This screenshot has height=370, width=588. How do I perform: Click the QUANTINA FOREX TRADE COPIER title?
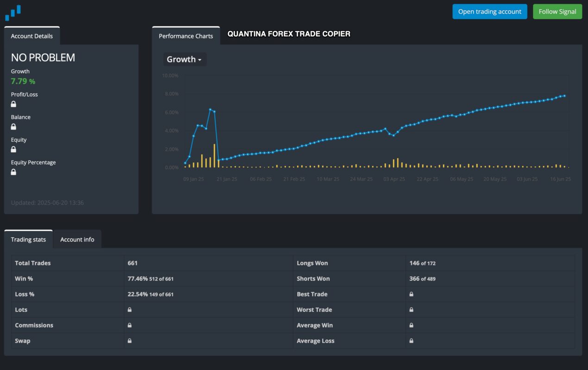point(289,34)
